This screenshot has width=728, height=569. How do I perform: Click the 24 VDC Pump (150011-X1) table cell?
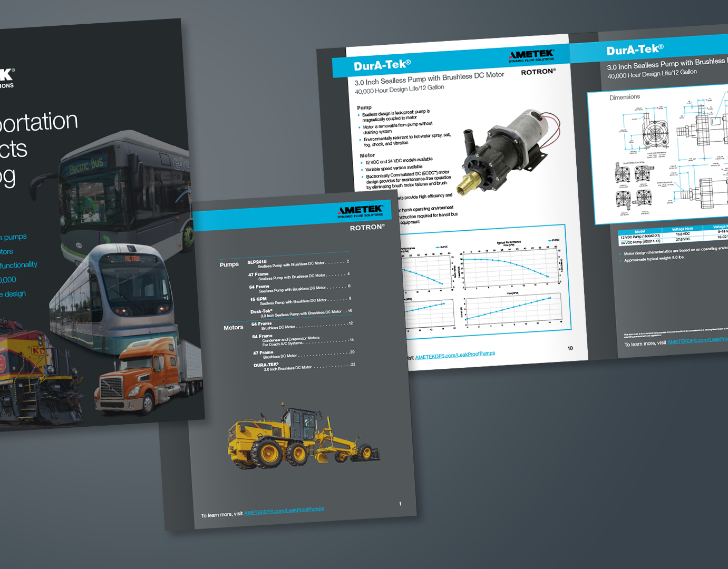click(640, 242)
